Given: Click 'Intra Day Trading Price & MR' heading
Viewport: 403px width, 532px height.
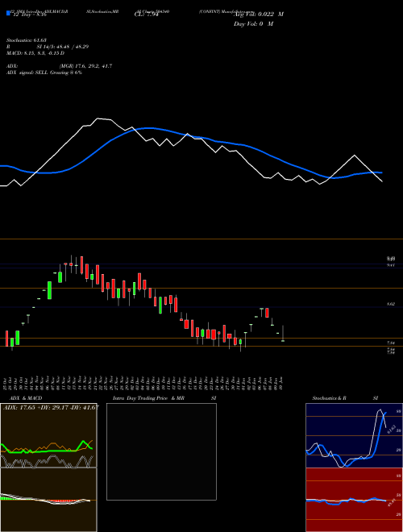Looking at the screenshot, I should [148, 398].
